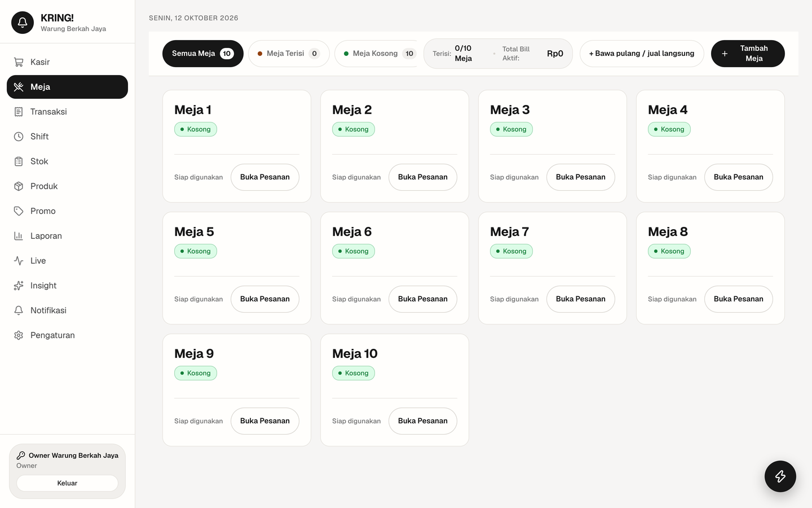The height and width of the screenshot is (508, 812).
Task: Click the Insight sparkle icon
Action: click(x=19, y=286)
